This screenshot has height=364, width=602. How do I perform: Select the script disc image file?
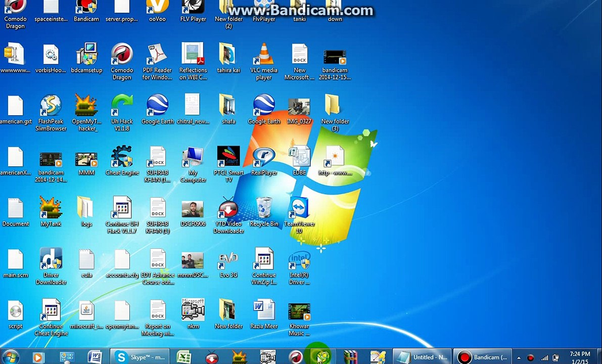[15, 314]
